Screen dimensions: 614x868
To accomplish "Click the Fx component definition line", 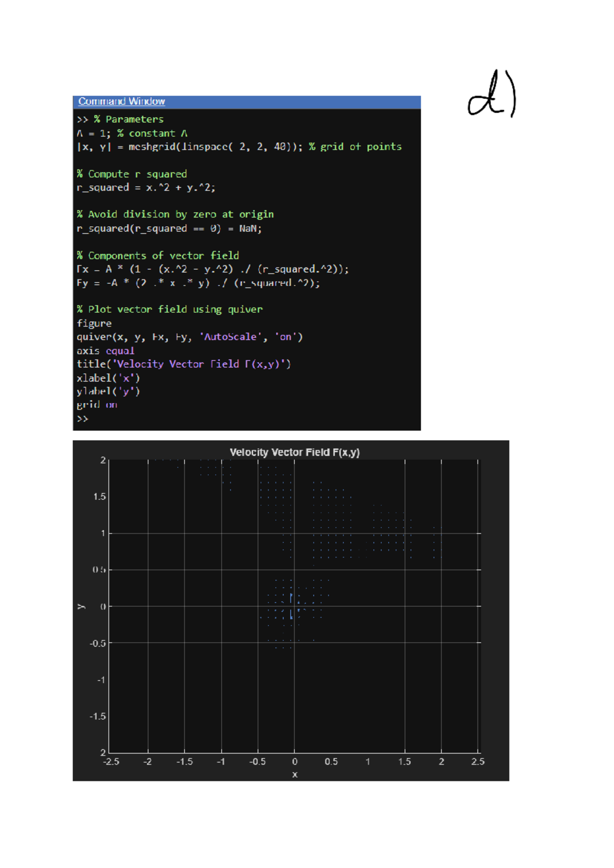I will [212, 269].
